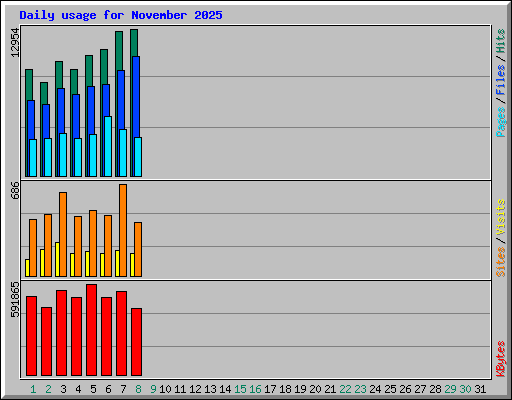This screenshot has width=512, height=400.
Task: Click day 6 on the date axis
Action: 108,389
